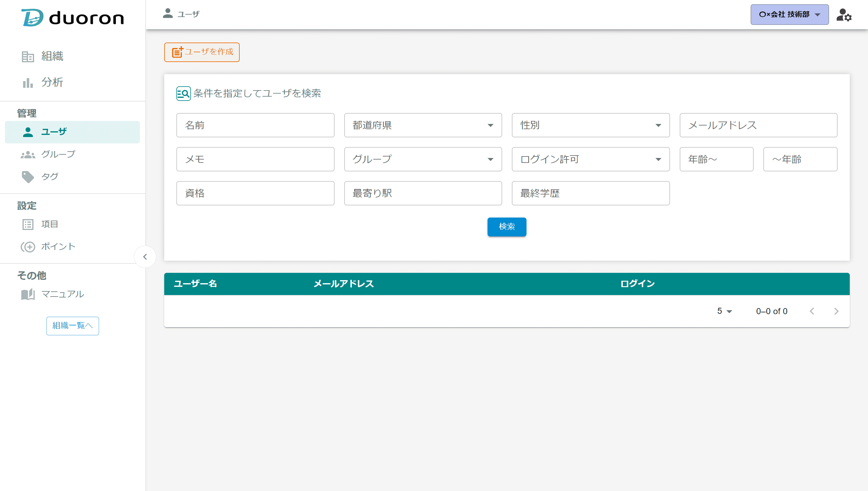The width and height of the screenshot is (868, 491).
Task: Click the create-user plus icon
Action: [x=178, y=52]
